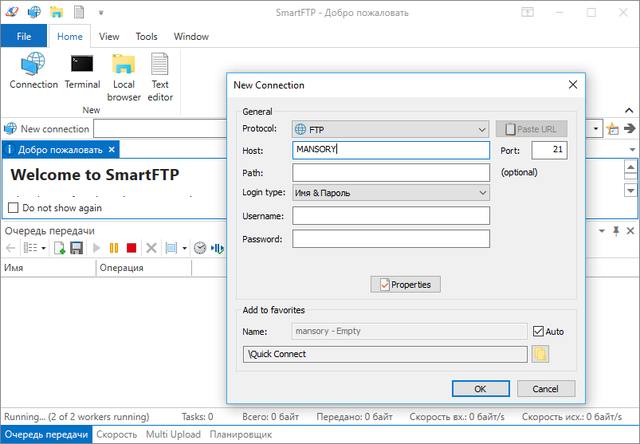Click the save queue floppy disk icon

76,247
